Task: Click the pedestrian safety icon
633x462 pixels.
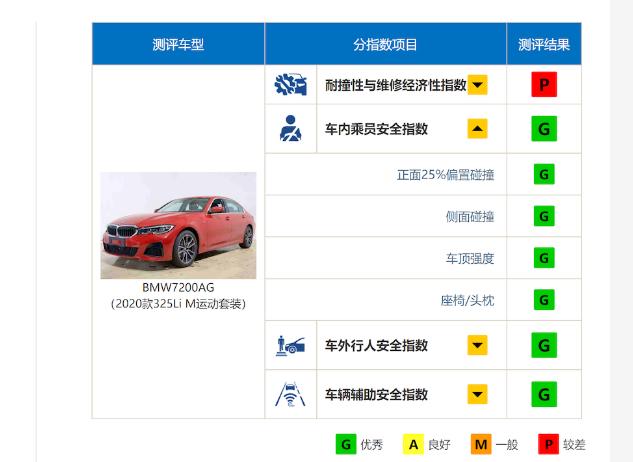Action: 290,346
